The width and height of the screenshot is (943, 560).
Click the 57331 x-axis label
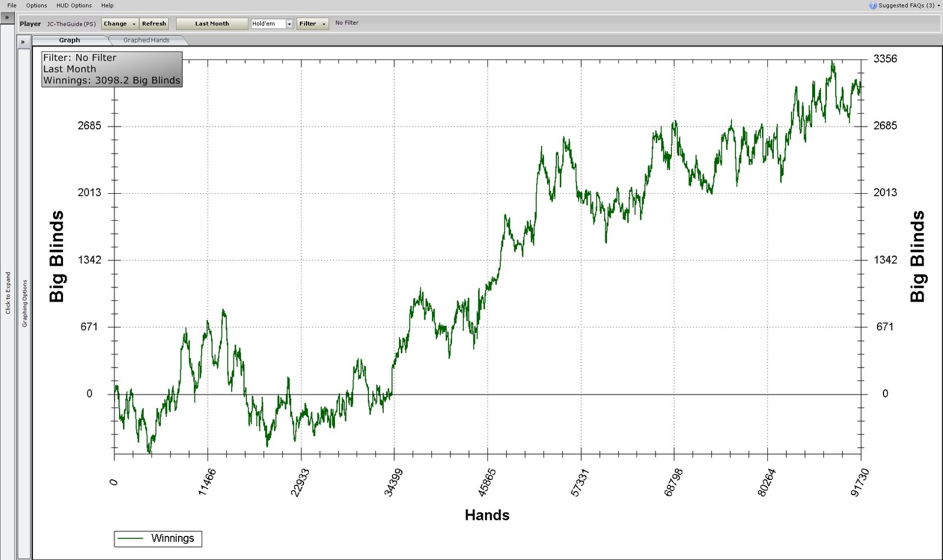click(580, 482)
